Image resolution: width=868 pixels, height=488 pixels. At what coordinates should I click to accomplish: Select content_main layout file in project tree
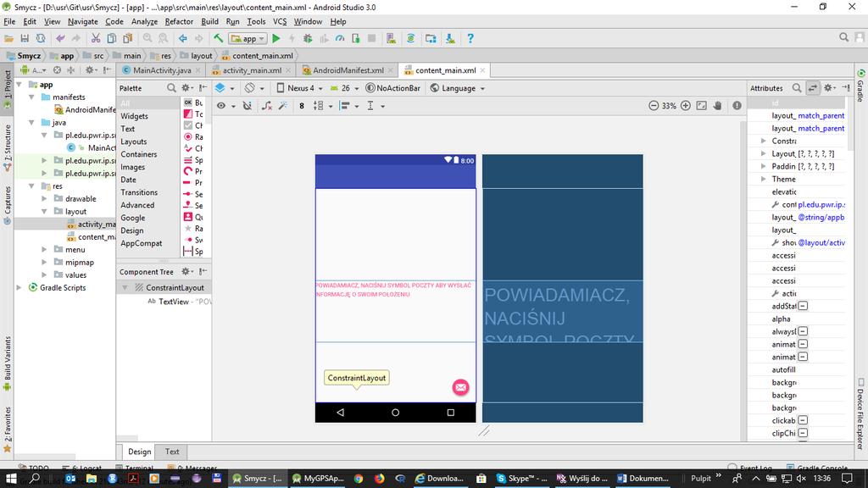[x=92, y=237]
